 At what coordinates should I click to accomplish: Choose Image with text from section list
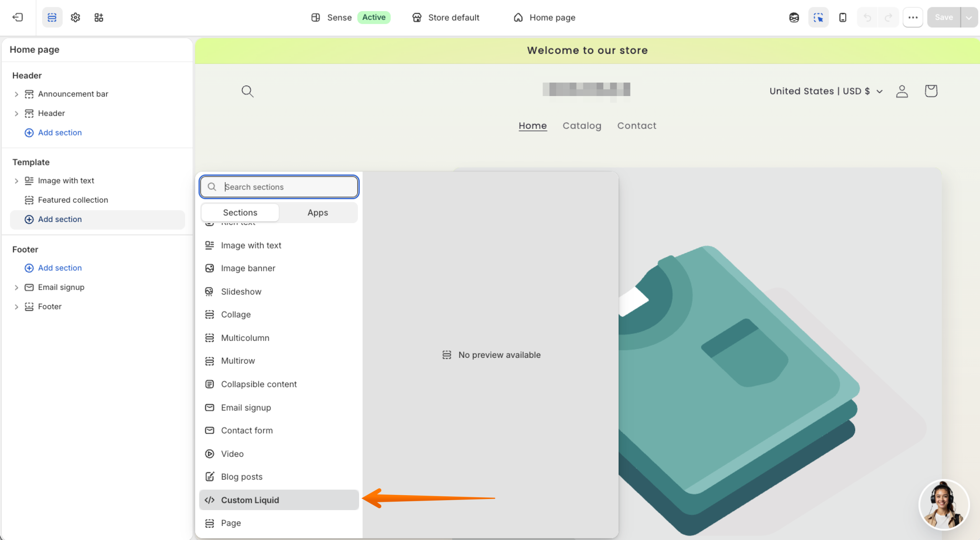(x=279, y=245)
